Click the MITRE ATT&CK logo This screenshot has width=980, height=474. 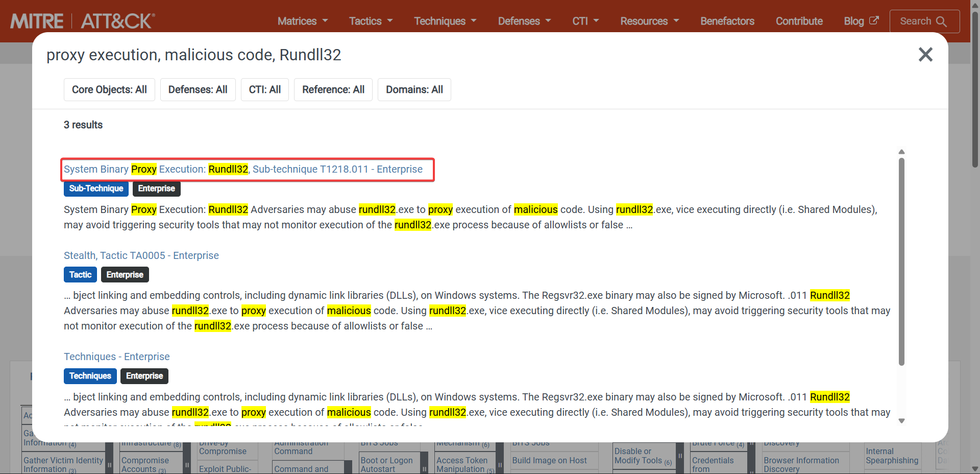click(x=83, y=21)
